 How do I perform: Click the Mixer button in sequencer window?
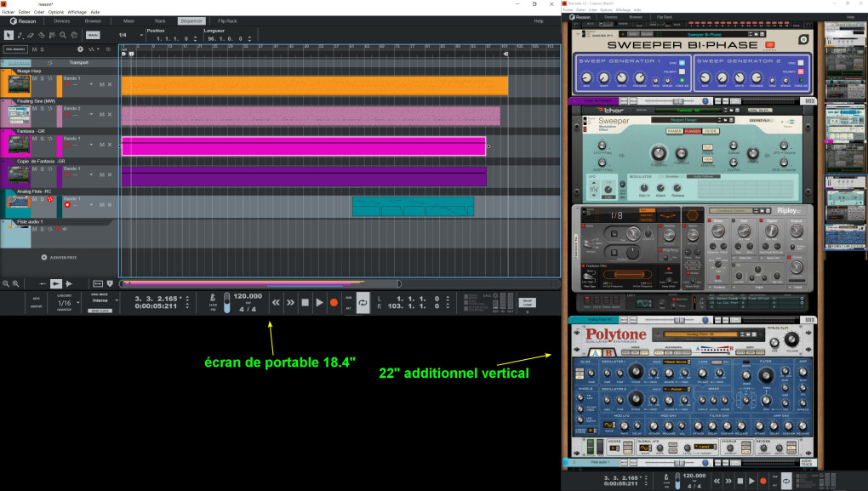[x=129, y=21]
